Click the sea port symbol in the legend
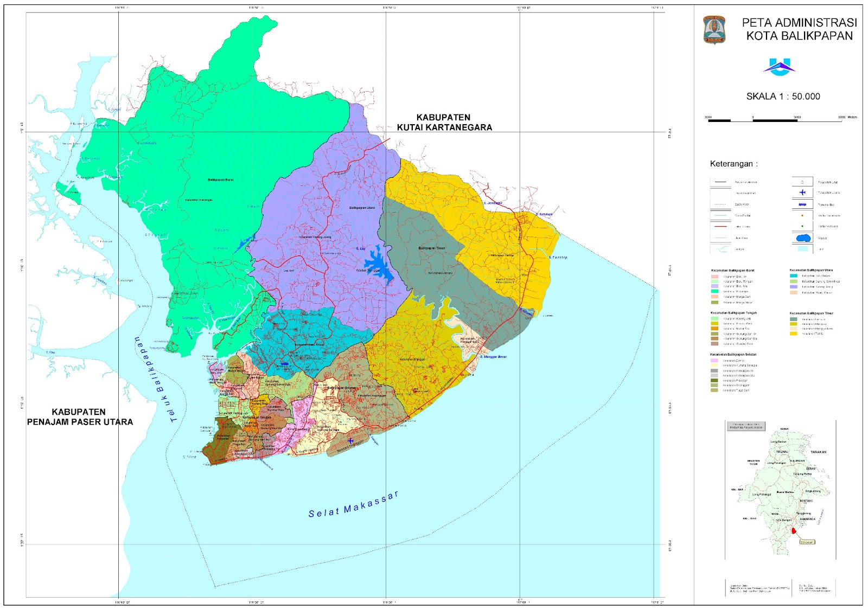 click(x=802, y=182)
